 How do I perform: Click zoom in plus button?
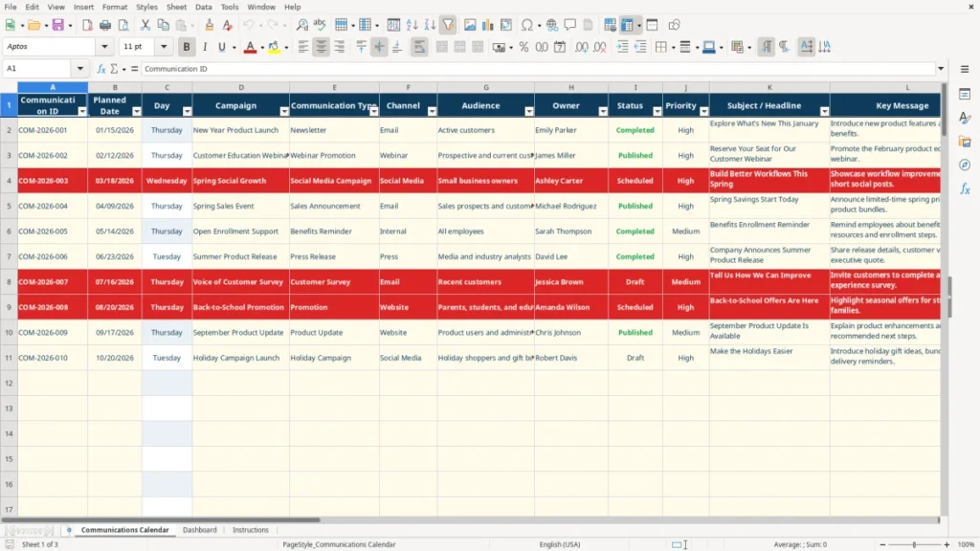click(947, 544)
